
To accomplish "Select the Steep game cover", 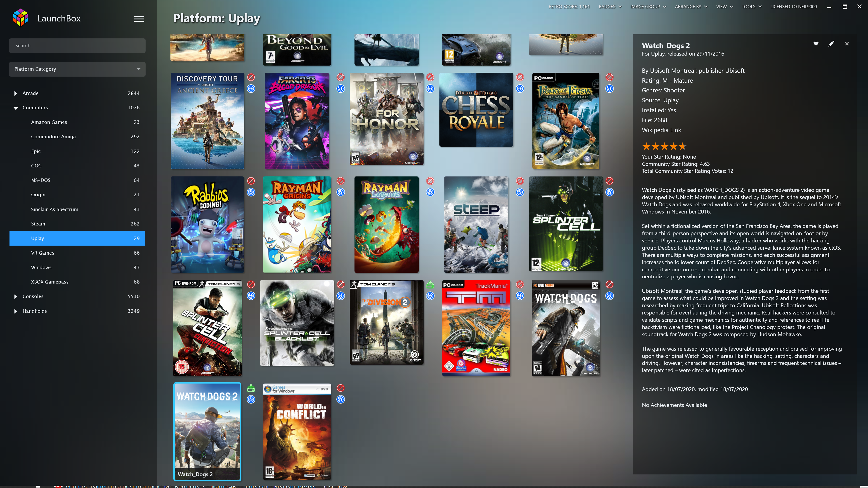I will [x=476, y=225].
